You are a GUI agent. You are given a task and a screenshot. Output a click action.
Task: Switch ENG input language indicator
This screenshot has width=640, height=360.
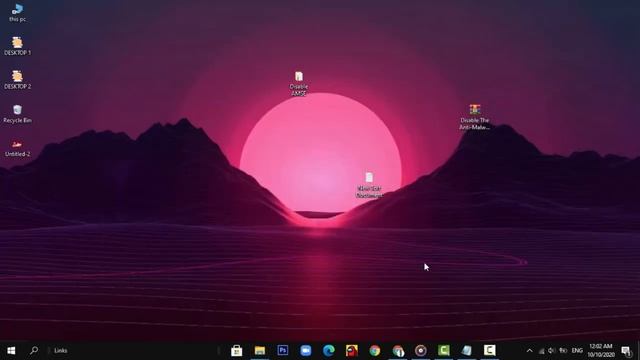(577, 351)
